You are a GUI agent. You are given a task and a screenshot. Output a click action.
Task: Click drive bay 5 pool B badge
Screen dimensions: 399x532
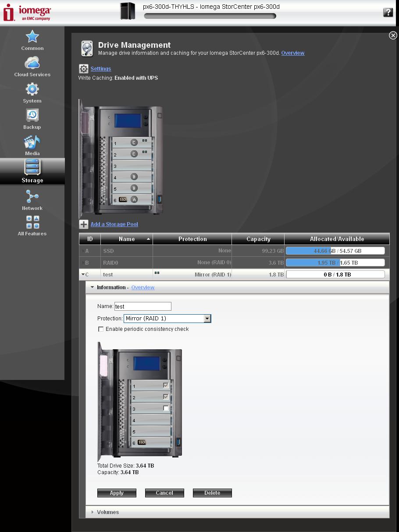point(134,188)
